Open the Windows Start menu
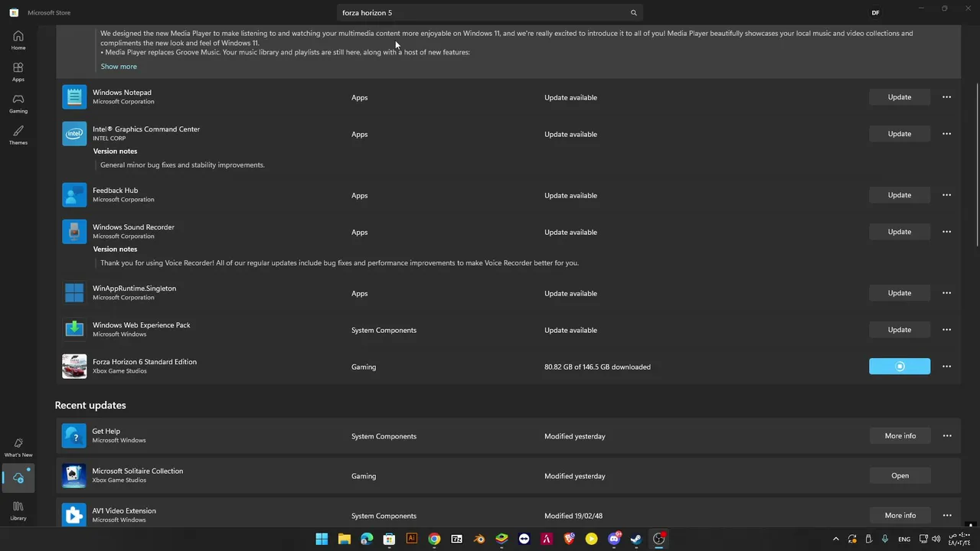Screen dimensions: 980x551 (322, 539)
